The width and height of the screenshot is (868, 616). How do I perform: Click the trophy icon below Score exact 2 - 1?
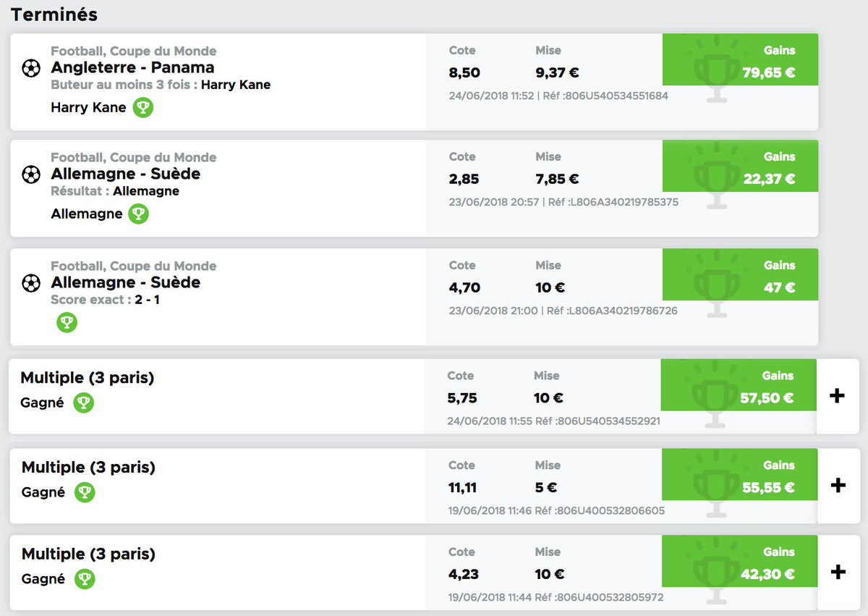click(x=67, y=323)
